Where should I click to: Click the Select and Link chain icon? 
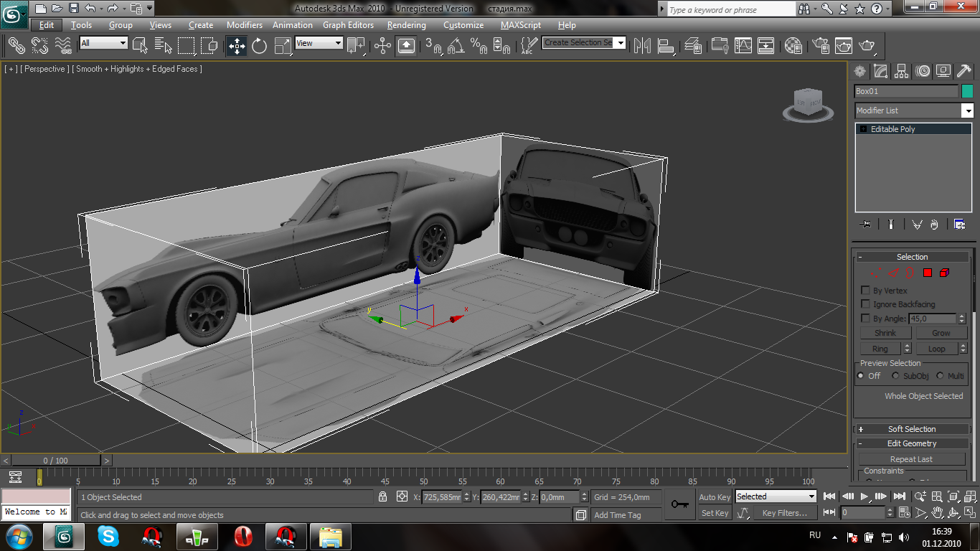16,46
